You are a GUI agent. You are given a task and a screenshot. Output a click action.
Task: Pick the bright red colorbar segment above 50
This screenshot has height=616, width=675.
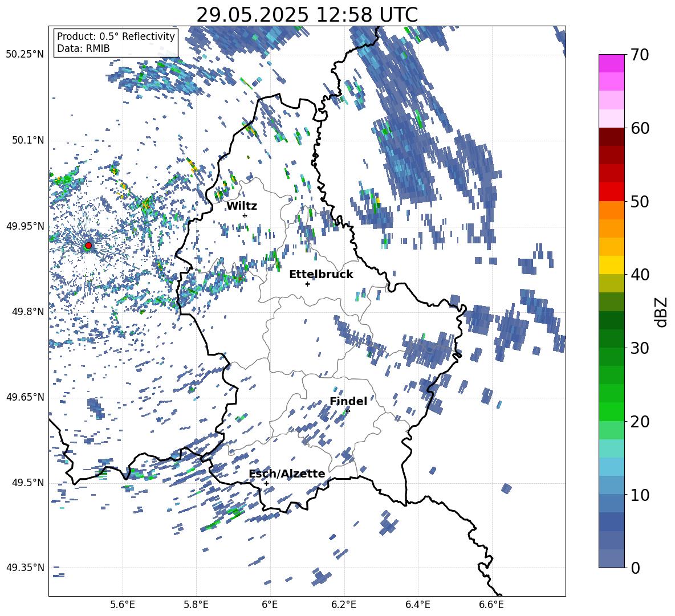[612, 192]
